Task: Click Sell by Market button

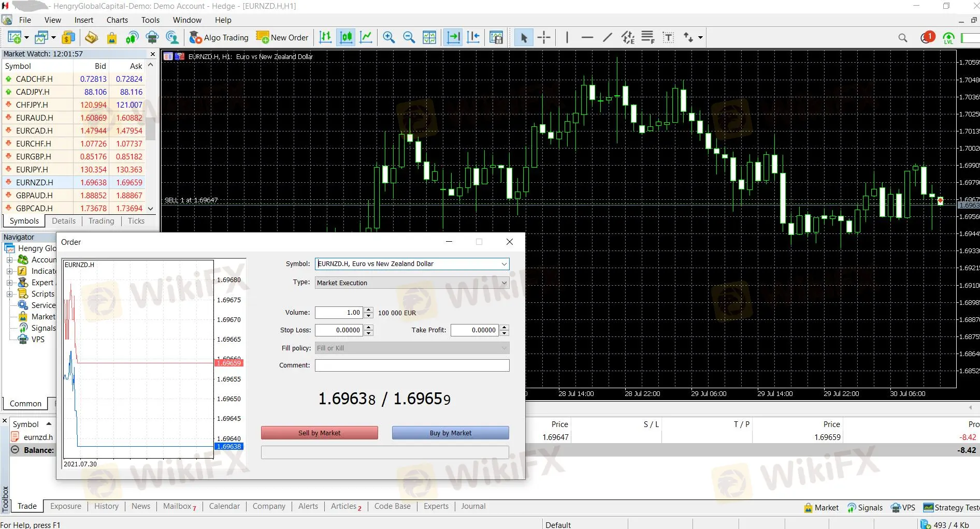Action: [320, 433]
